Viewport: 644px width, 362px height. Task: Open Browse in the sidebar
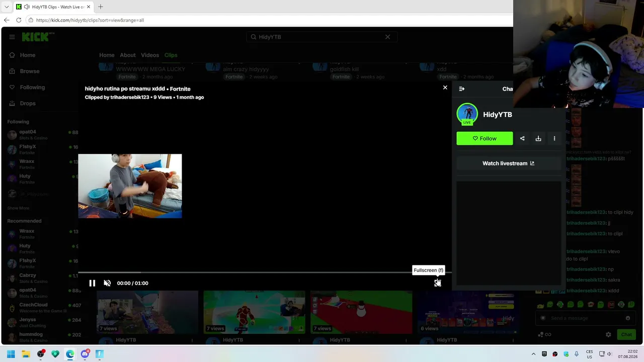point(30,71)
